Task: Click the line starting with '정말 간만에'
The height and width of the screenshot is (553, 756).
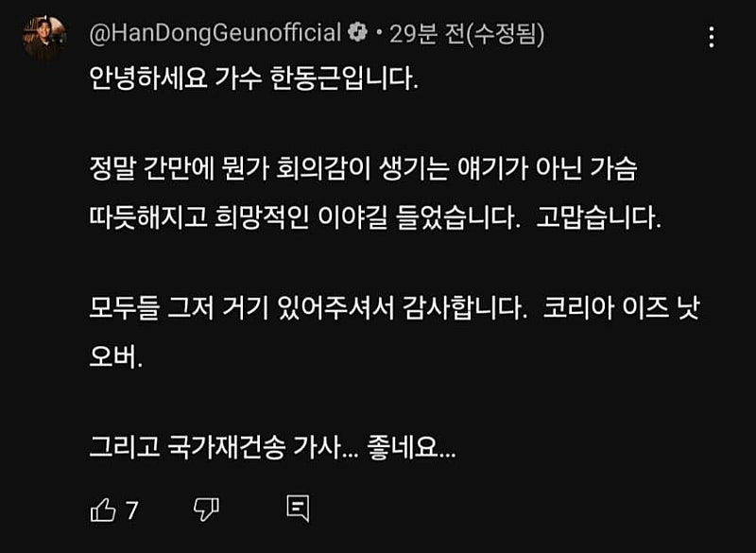Action: pyautogui.click(x=364, y=170)
